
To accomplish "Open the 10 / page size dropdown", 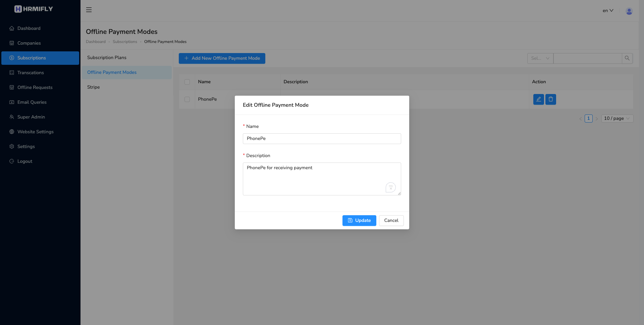I will 617,119.
